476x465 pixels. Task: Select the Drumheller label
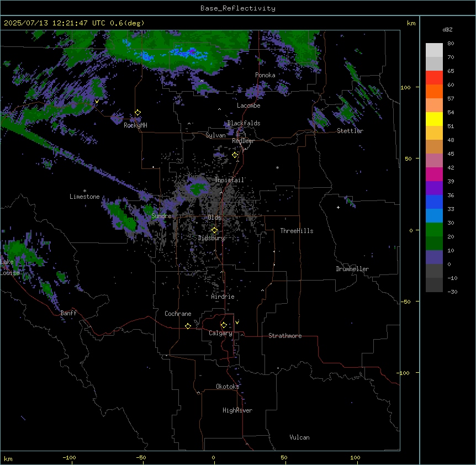click(352, 269)
